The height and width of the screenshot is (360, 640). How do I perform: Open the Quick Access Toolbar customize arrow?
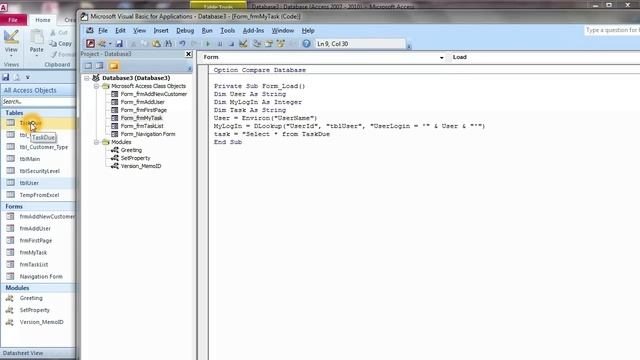(x=27, y=77)
